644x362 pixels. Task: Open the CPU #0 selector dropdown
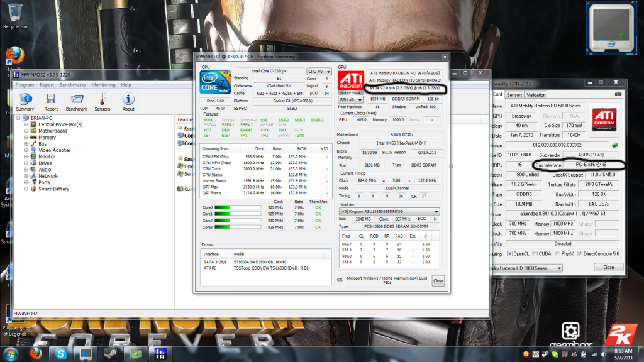coord(319,72)
